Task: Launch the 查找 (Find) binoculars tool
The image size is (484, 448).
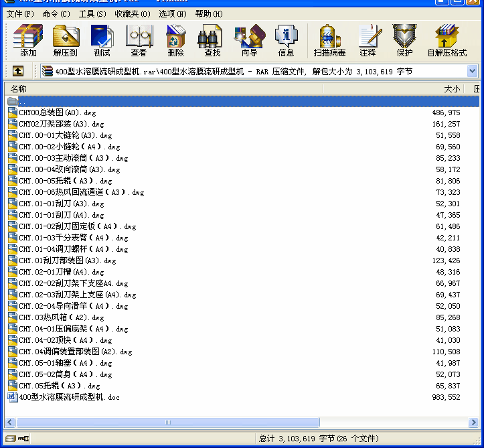Action: pyautogui.click(x=212, y=40)
